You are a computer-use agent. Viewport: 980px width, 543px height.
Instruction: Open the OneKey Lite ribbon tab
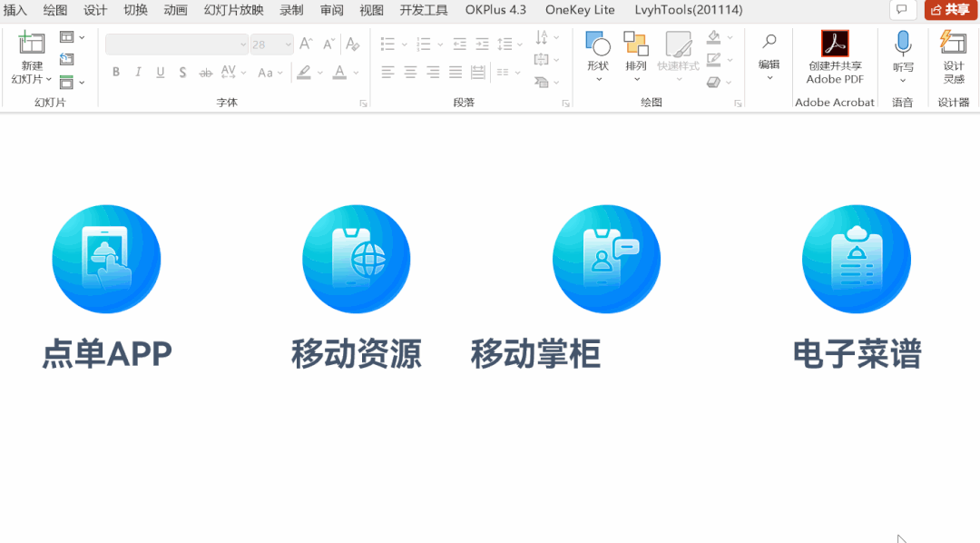580,10
